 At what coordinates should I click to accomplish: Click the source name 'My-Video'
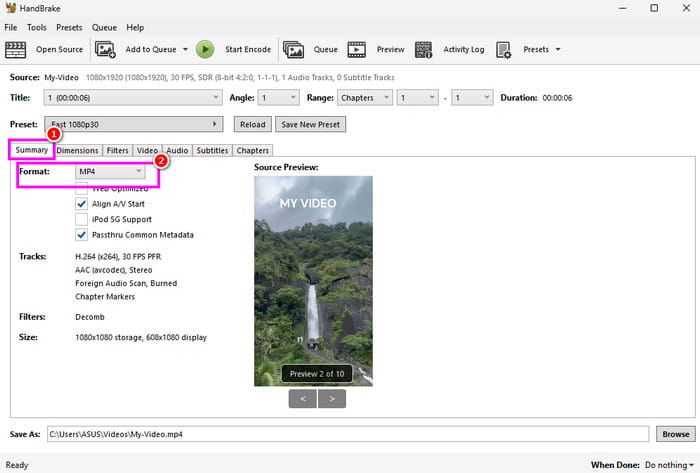[x=61, y=78]
